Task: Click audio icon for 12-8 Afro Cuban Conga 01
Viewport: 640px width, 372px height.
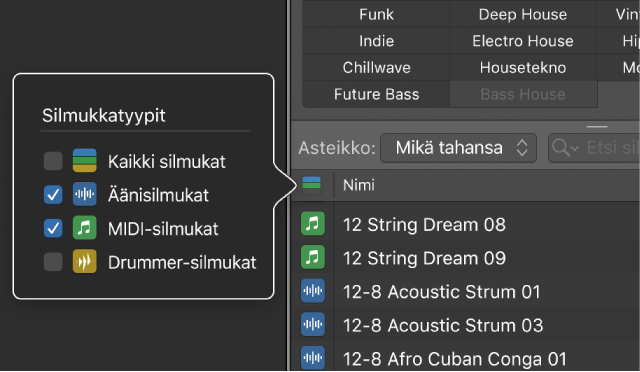Action: 313,357
